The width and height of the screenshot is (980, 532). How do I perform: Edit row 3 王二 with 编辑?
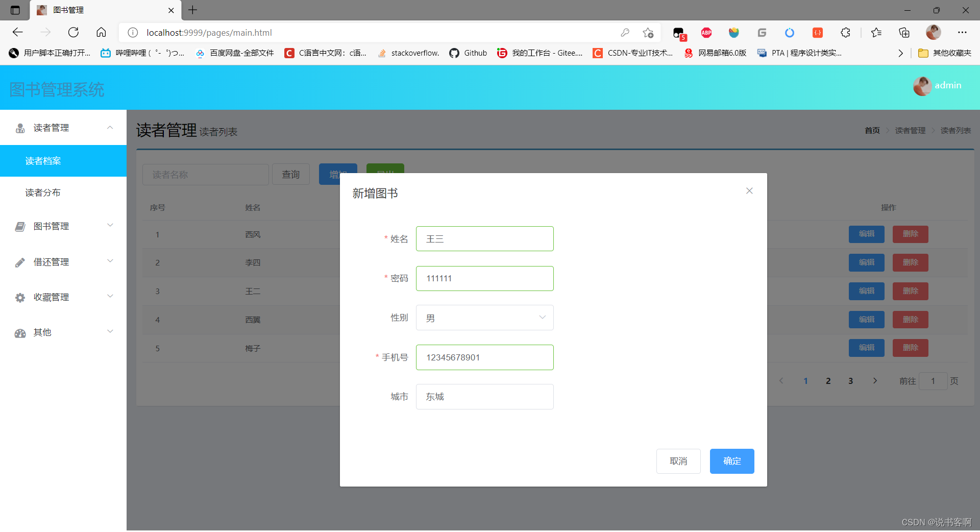click(x=867, y=291)
